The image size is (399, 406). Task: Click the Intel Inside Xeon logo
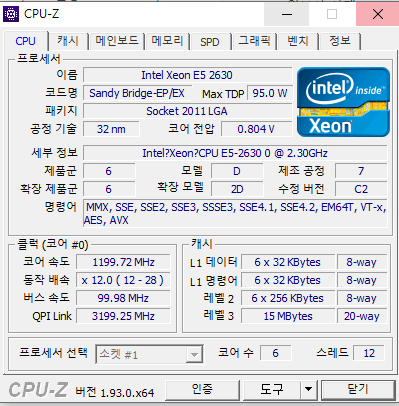[x=343, y=102]
